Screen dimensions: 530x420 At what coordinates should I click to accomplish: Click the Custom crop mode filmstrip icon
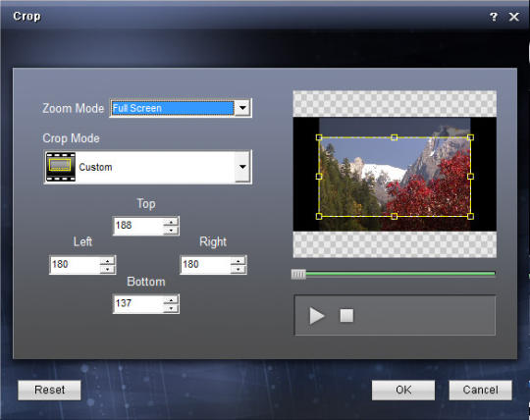click(61, 167)
